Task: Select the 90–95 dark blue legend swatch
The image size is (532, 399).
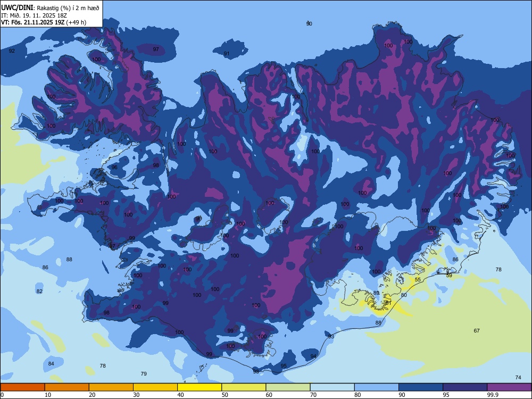Action: coord(421,387)
